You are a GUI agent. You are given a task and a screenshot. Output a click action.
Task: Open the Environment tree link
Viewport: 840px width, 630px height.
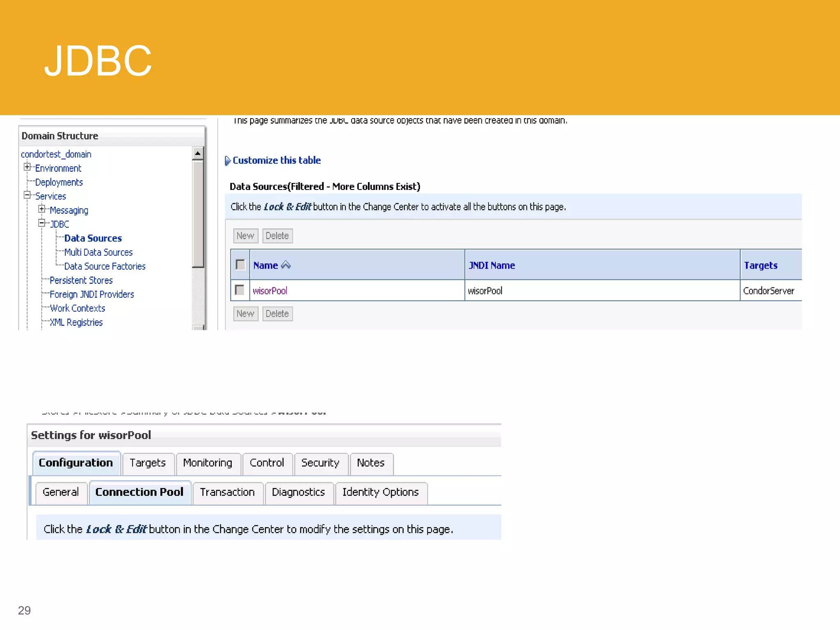click(58, 168)
